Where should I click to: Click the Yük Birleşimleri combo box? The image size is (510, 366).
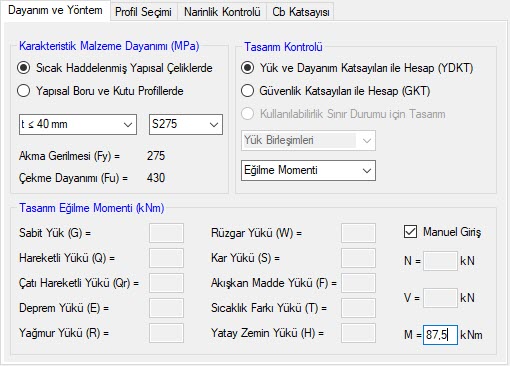[x=308, y=140]
